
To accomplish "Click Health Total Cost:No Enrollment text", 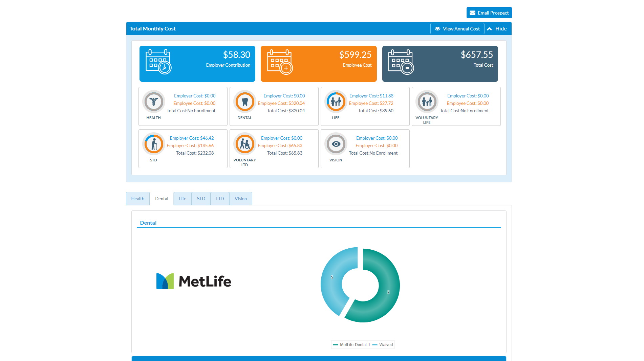I will click(191, 111).
